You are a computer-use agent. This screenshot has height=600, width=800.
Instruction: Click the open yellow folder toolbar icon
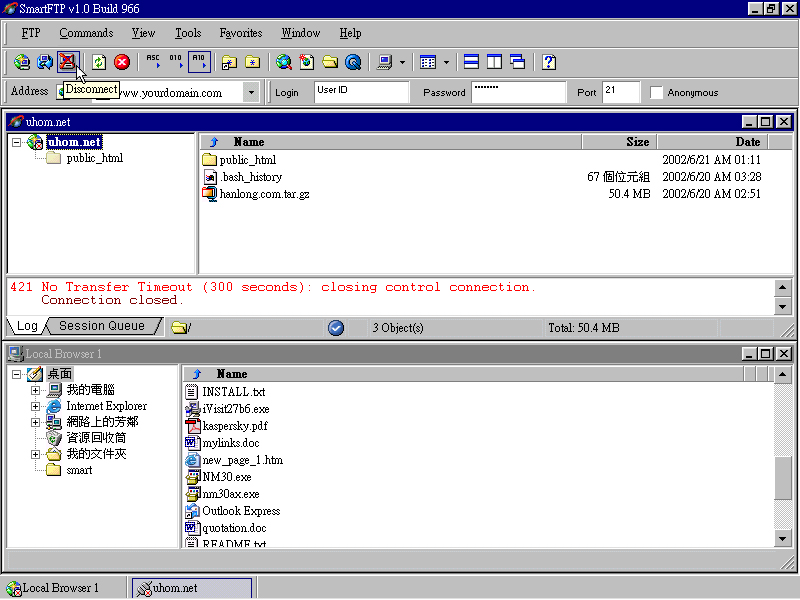(330, 62)
